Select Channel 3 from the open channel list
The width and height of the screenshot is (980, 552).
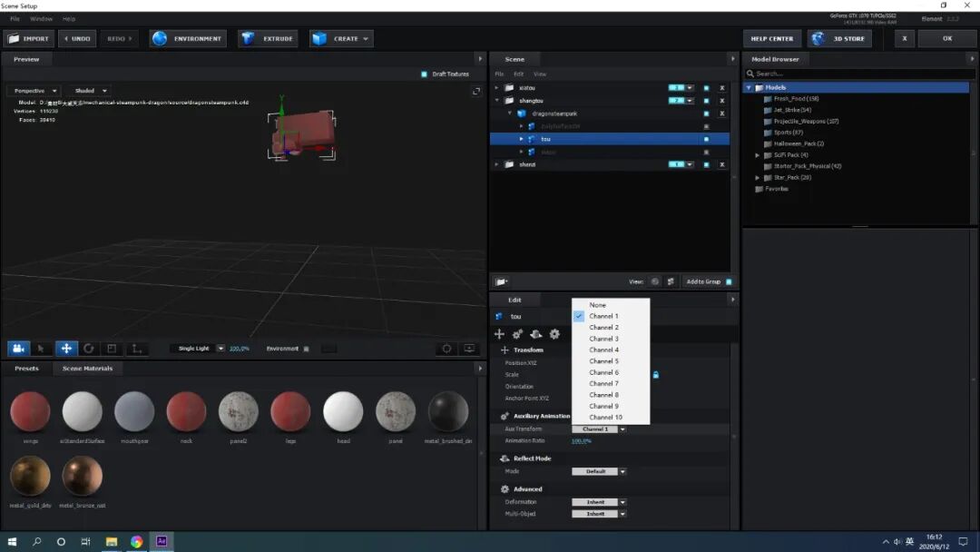pos(604,338)
